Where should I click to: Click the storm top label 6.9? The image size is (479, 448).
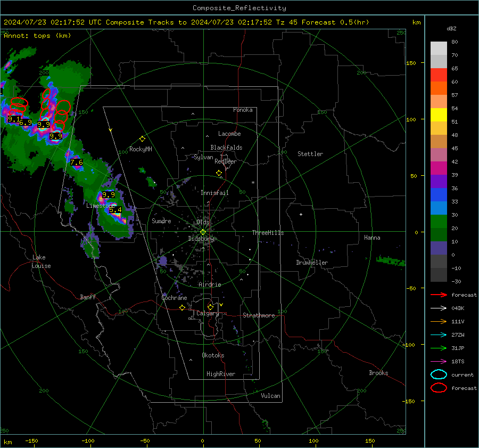[x=26, y=123]
